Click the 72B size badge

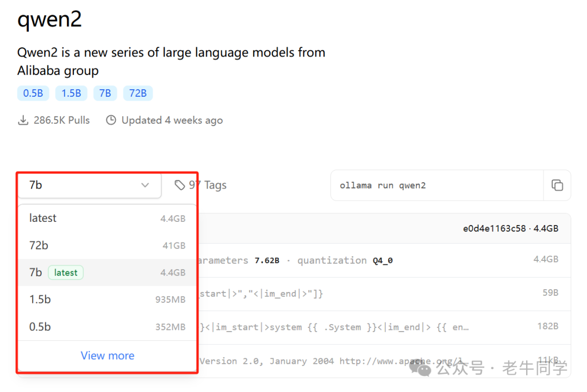point(138,93)
